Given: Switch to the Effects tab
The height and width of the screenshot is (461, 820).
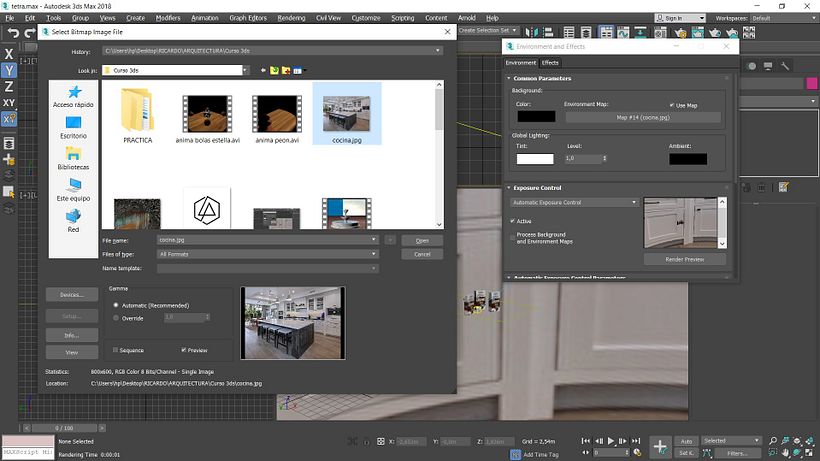Looking at the screenshot, I should coord(550,63).
